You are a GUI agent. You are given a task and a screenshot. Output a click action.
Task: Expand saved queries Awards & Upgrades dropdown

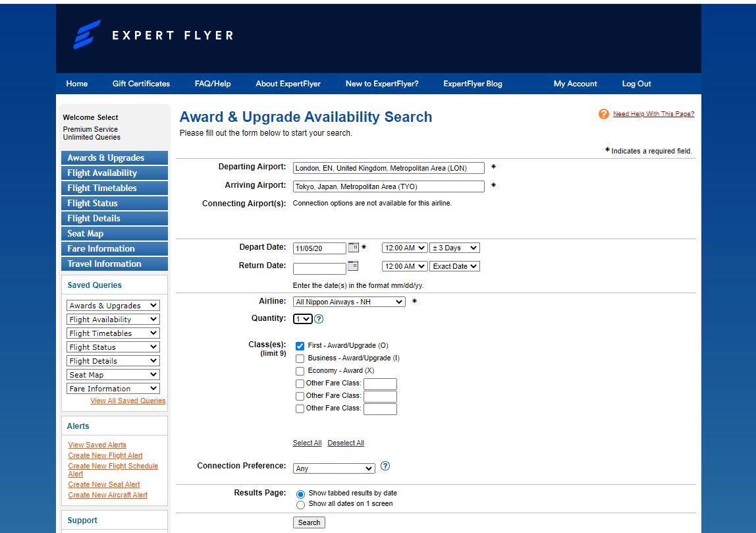pos(113,305)
